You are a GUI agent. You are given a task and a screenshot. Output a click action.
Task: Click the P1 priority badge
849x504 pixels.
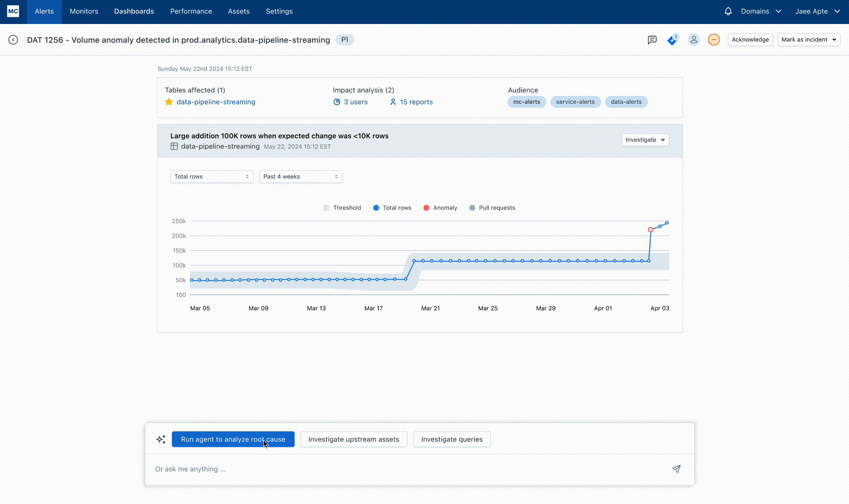click(345, 40)
